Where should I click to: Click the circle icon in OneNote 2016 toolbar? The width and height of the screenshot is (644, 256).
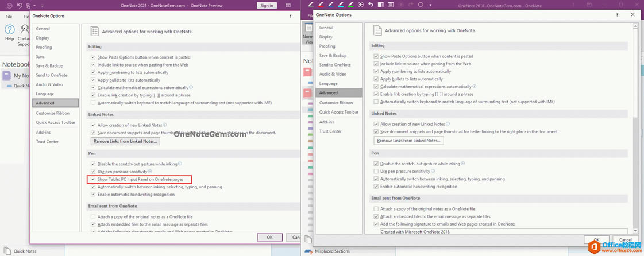[421, 5]
